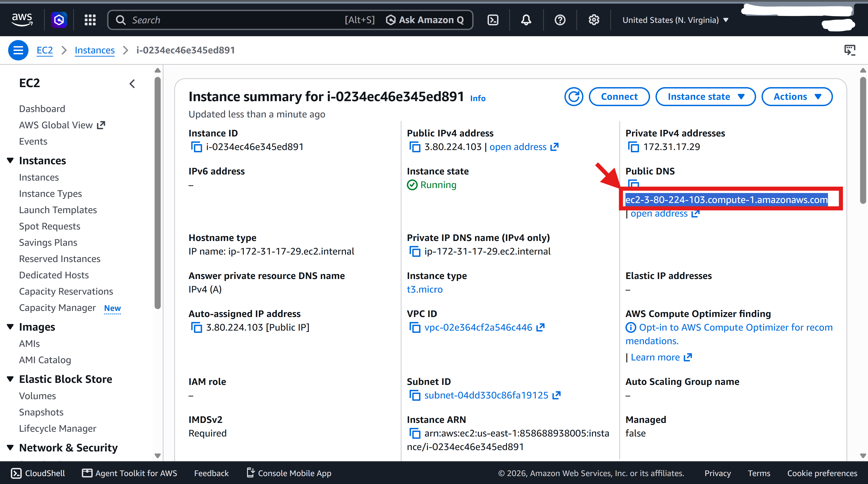Open vpc-02e364cf2a546c446 link
This screenshot has height=484, width=868.
pos(484,327)
